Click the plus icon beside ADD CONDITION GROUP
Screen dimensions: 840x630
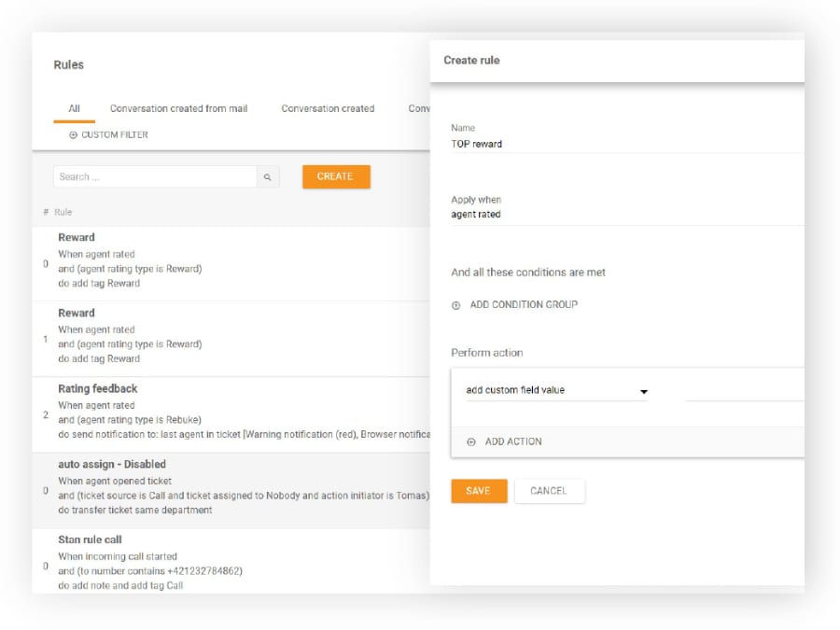pos(456,305)
